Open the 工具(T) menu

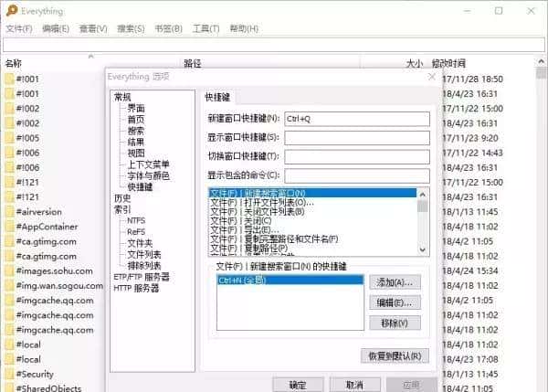(205, 28)
